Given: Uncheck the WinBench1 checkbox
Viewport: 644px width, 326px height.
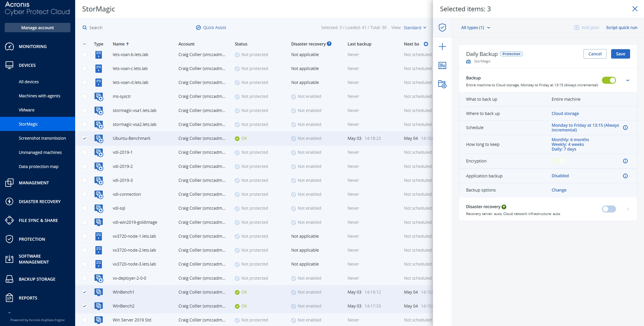Looking at the screenshot, I should coord(85,292).
